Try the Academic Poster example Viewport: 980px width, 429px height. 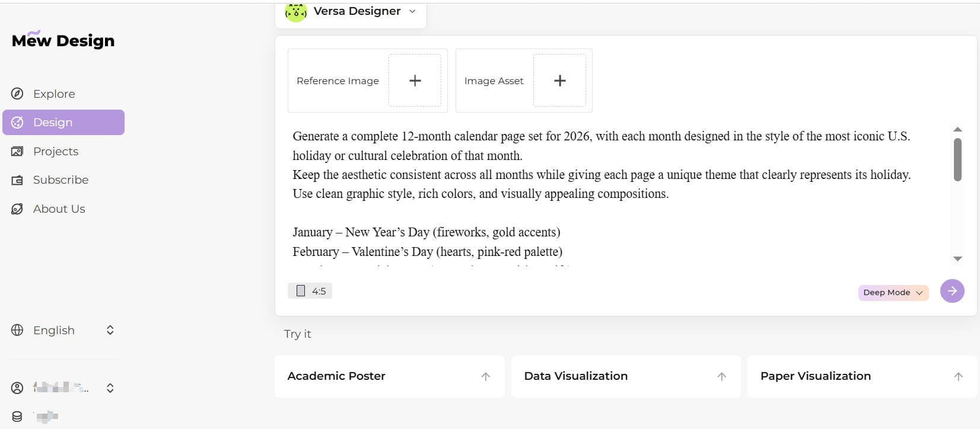(389, 376)
